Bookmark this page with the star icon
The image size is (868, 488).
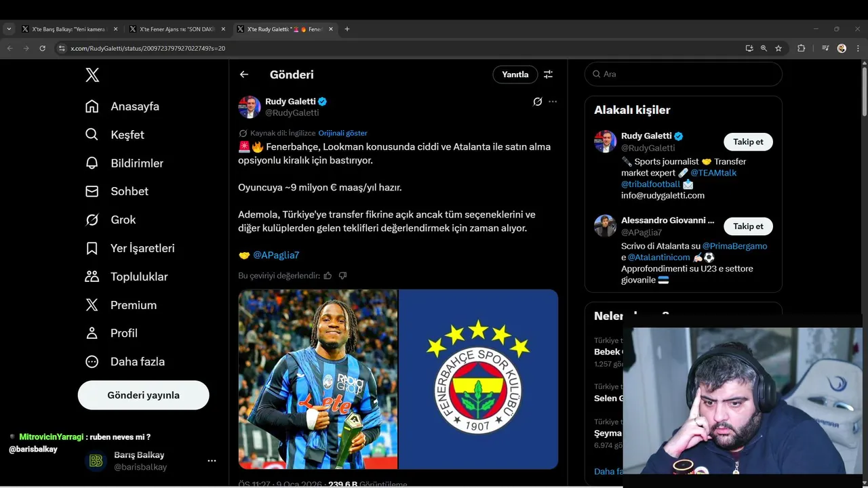[x=778, y=48]
